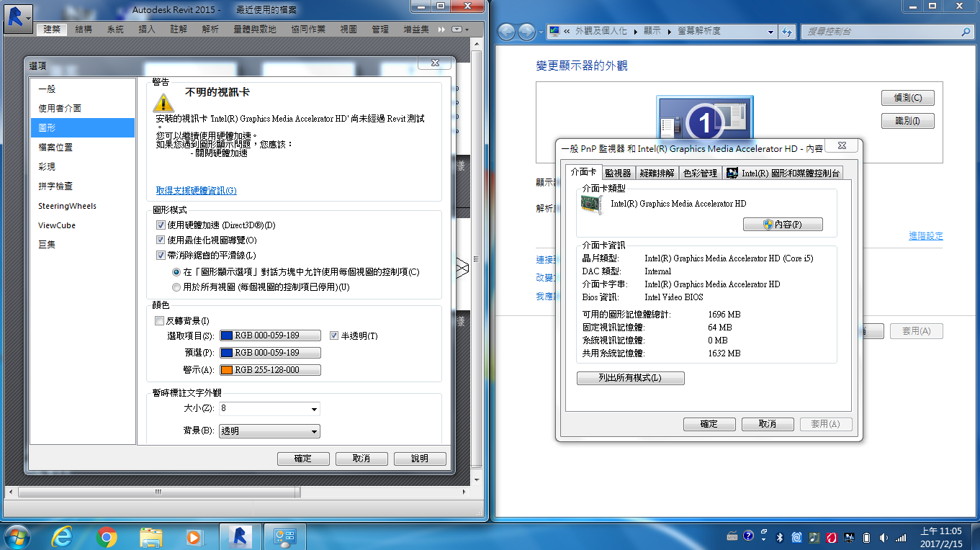The image size is (980, 550).
Task: Open Windows Start menu
Action: (x=17, y=537)
